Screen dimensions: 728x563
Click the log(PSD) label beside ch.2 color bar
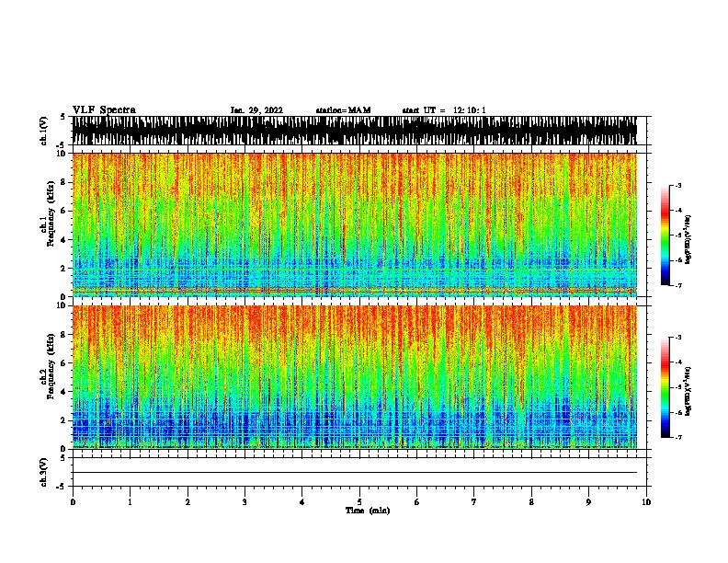688,391
